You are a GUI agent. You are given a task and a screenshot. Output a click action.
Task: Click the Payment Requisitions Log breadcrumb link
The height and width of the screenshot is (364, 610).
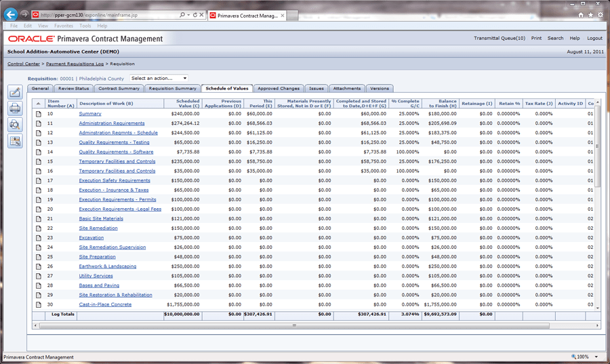pos(75,64)
